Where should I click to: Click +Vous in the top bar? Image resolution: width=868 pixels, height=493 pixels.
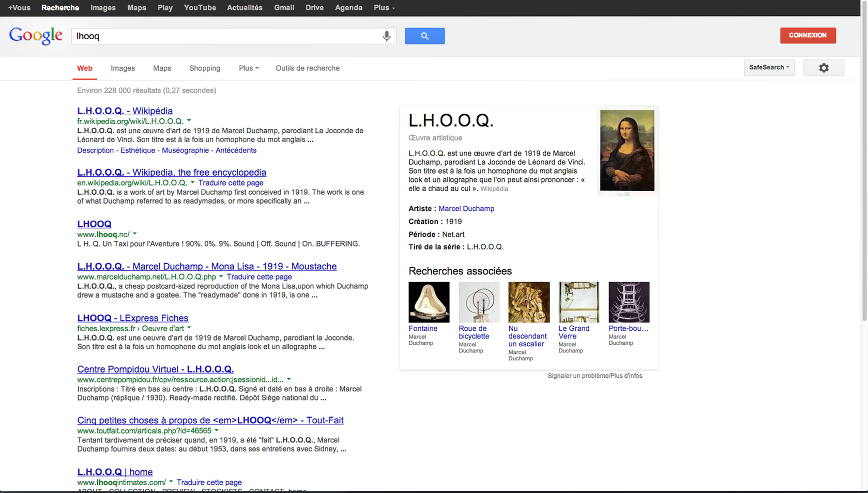(19, 8)
